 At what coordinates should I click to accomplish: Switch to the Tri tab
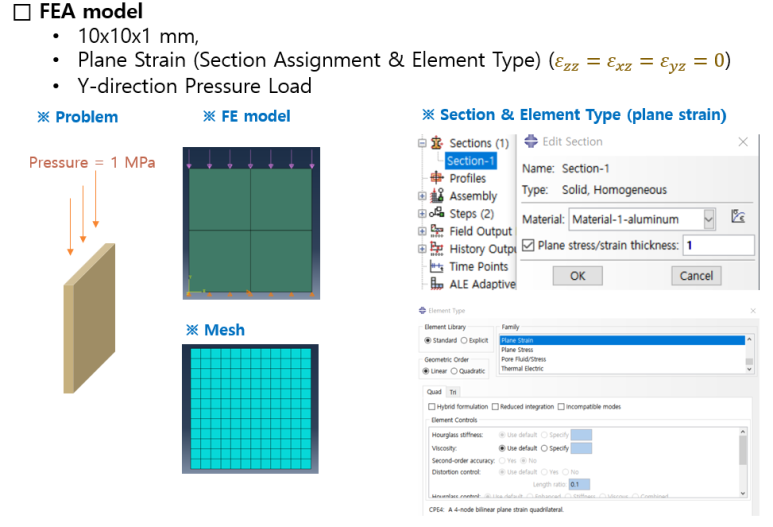[453, 392]
